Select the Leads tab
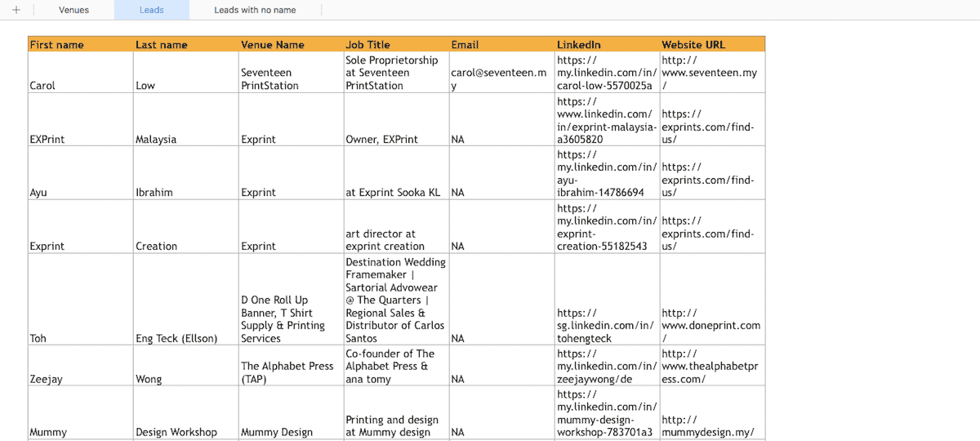980x441 pixels. 151,10
